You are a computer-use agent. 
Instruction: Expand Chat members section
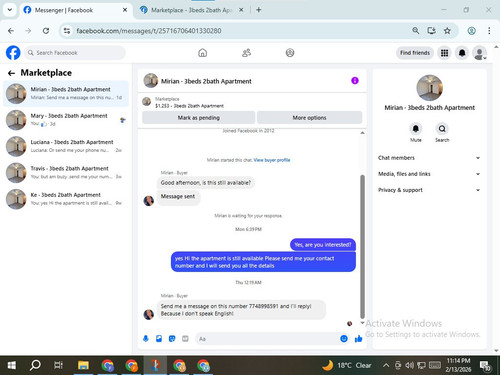429,158
